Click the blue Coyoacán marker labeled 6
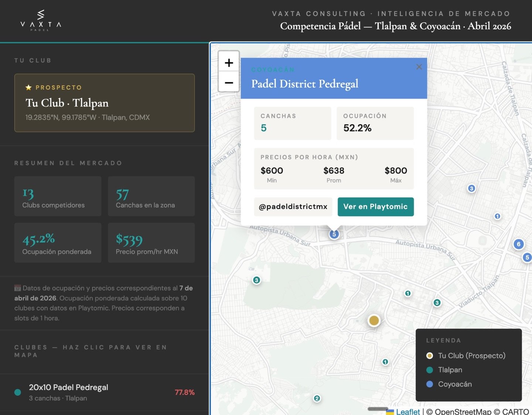 point(519,244)
